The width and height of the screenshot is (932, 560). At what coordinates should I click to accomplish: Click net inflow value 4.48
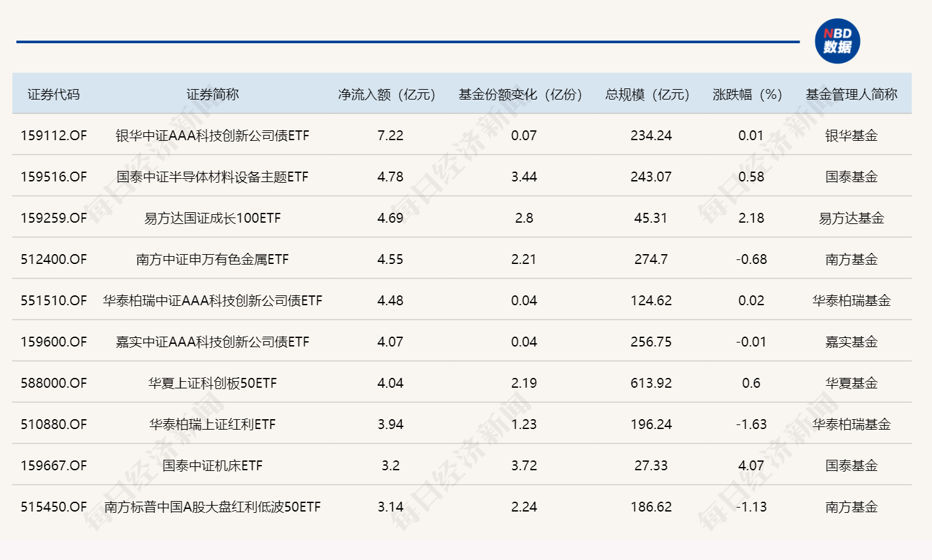point(390,301)
